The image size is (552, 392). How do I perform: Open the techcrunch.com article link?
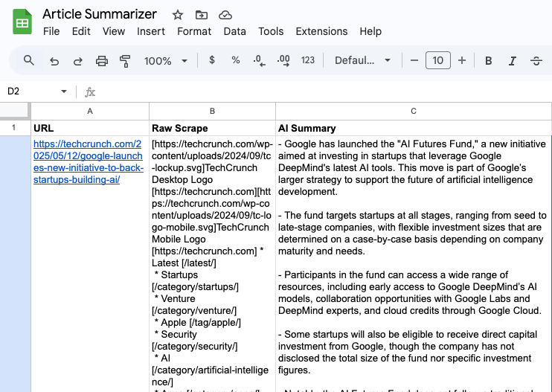(x=88, y=162)
